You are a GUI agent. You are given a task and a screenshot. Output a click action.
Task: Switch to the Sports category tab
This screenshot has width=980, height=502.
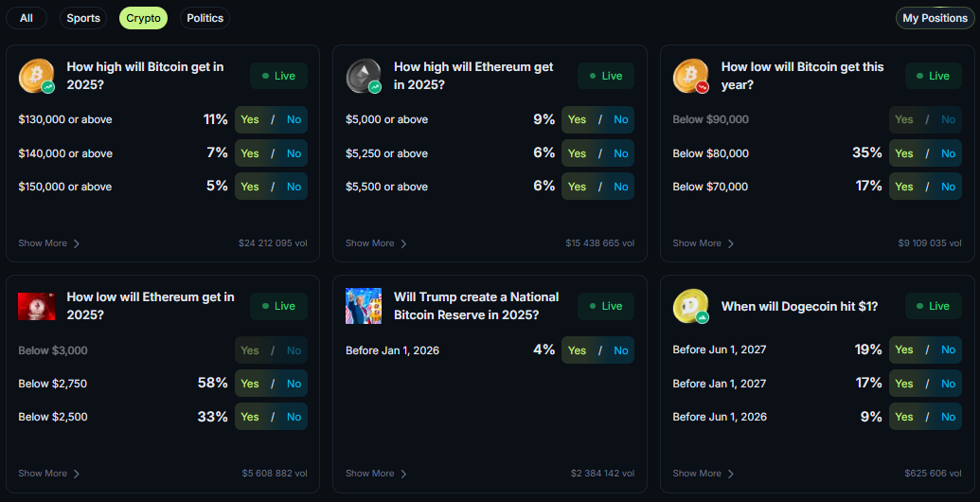(83, 18)
